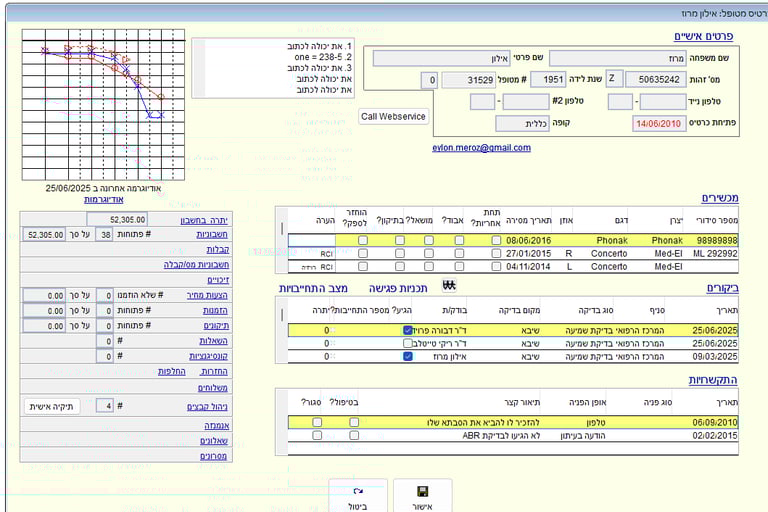This screenshot has width=768, height=512.
Task: Select the Phonak 98989898 device row serial
Action: [717, 241]
